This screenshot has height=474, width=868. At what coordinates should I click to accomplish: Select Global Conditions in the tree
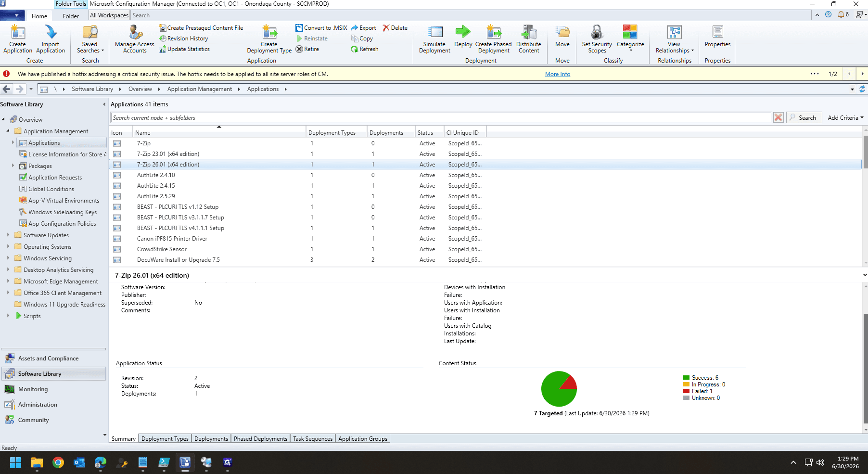click(x=51, y=189)
